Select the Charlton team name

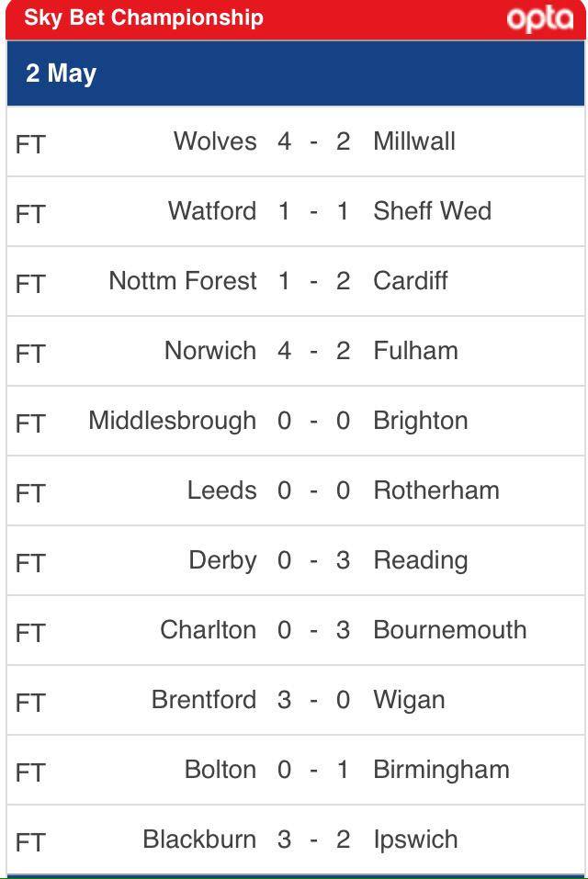coord(208,630)
